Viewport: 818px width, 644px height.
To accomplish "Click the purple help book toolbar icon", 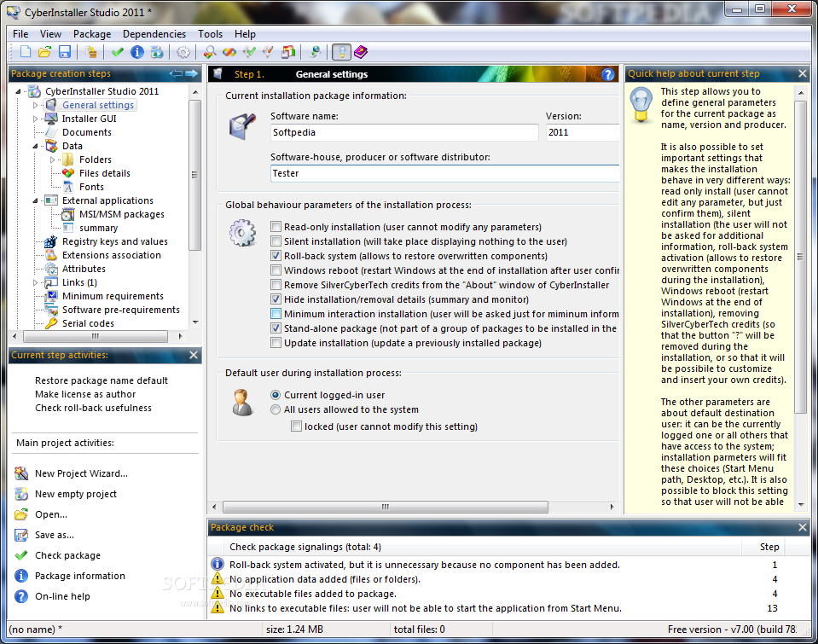I will tap(361, 52).
